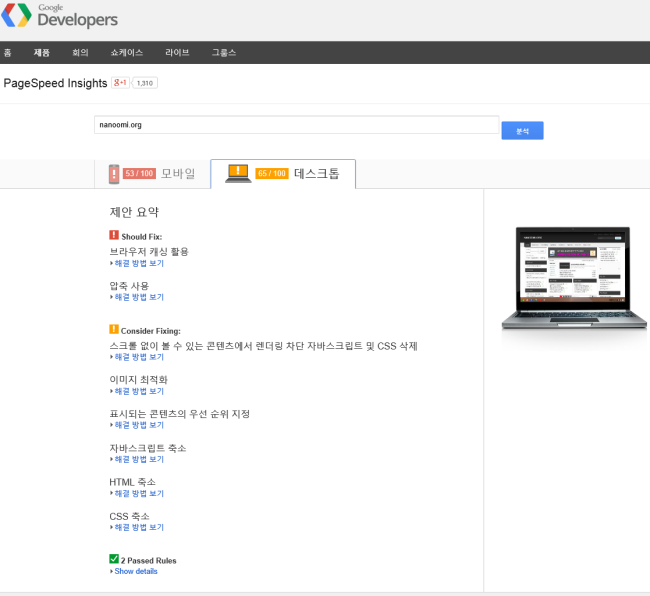Click the desktop monitor icon in tab
The image size is (650, 596).
tap(238, 173)
